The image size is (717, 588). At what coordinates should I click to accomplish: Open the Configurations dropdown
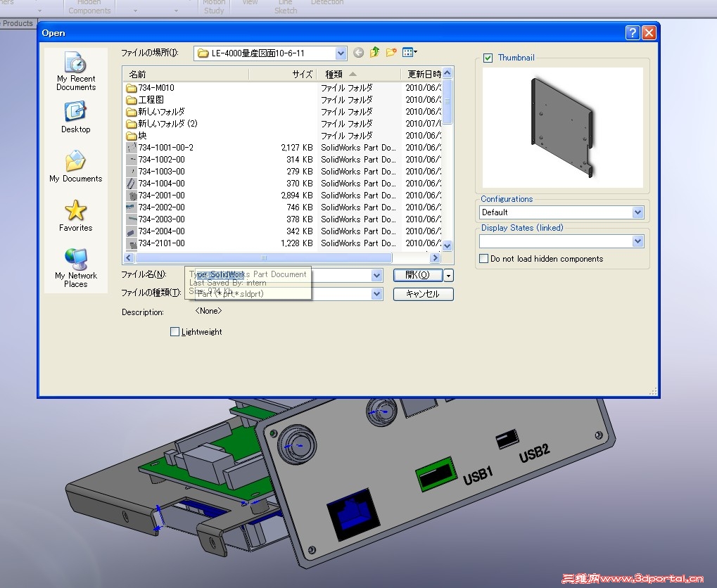638,212
